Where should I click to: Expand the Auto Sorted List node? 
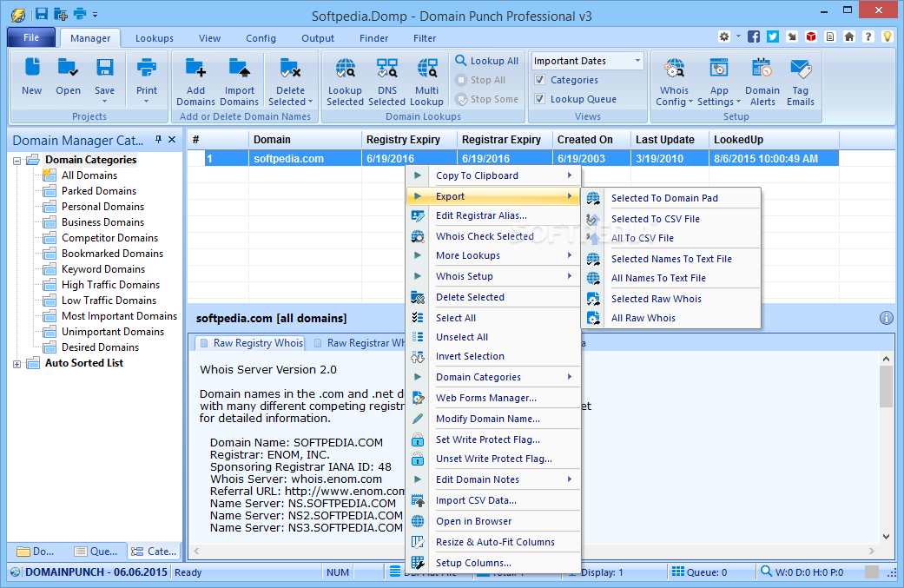pyautogui.click(x=16, y=364)
